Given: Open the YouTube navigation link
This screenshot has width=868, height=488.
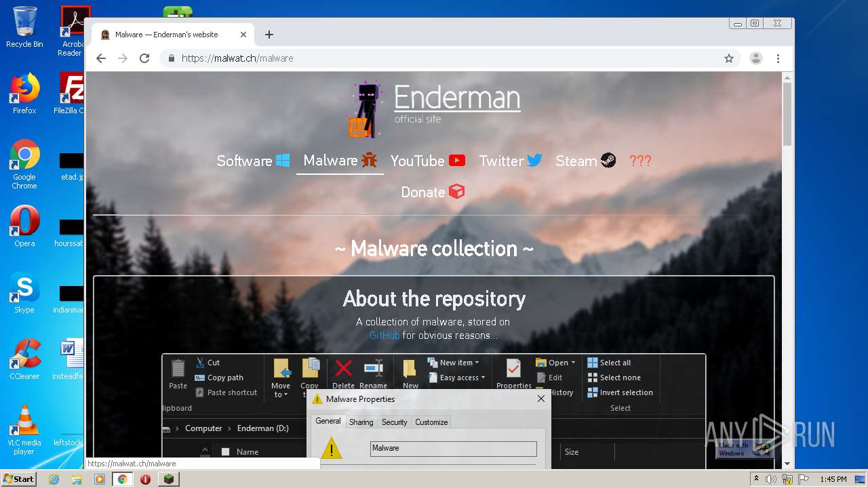Looking at the screenshot, I should (428, 161).
